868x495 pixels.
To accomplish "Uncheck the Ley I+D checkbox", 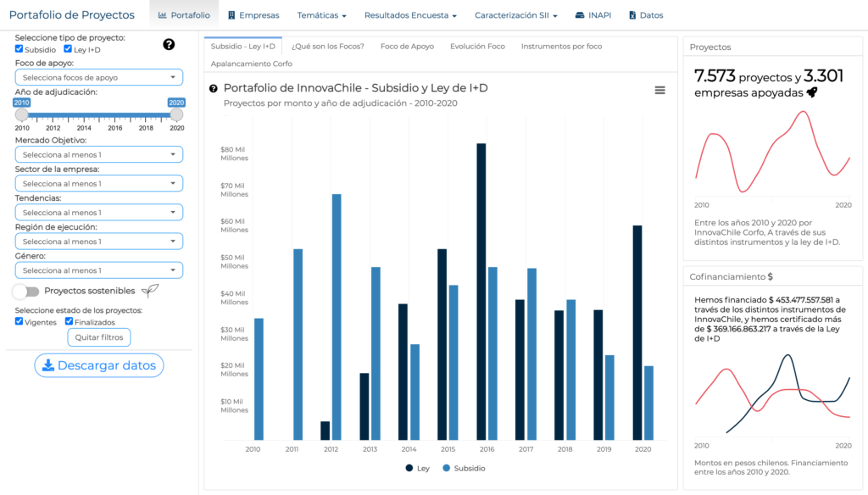I will point(68,49).
